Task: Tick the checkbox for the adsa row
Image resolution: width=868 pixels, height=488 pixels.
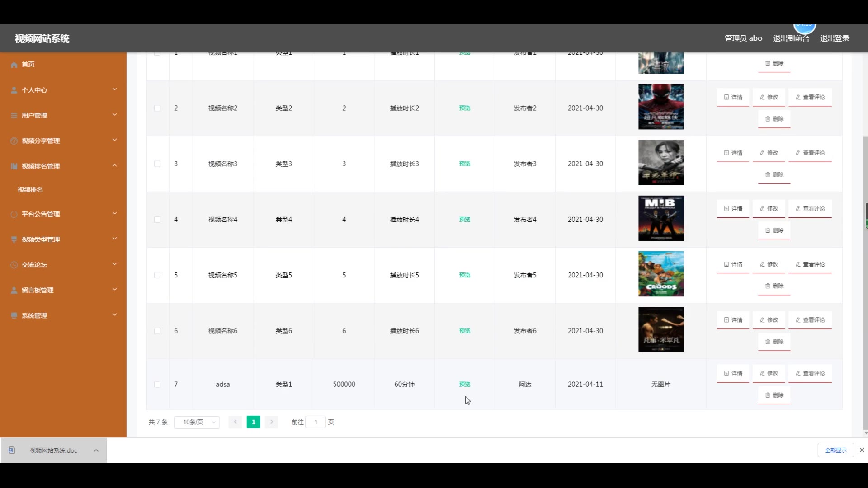Action: tap(157, 385)
